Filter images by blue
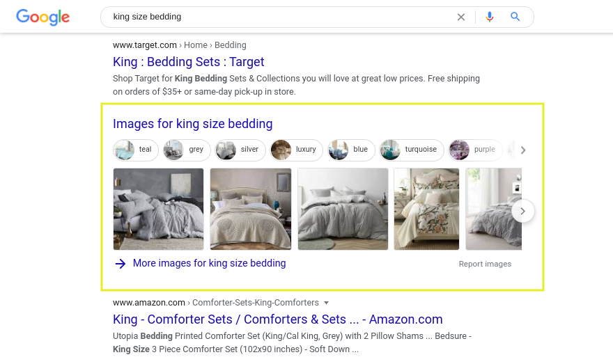Screen dimensions: 613x364 (351, 150)
